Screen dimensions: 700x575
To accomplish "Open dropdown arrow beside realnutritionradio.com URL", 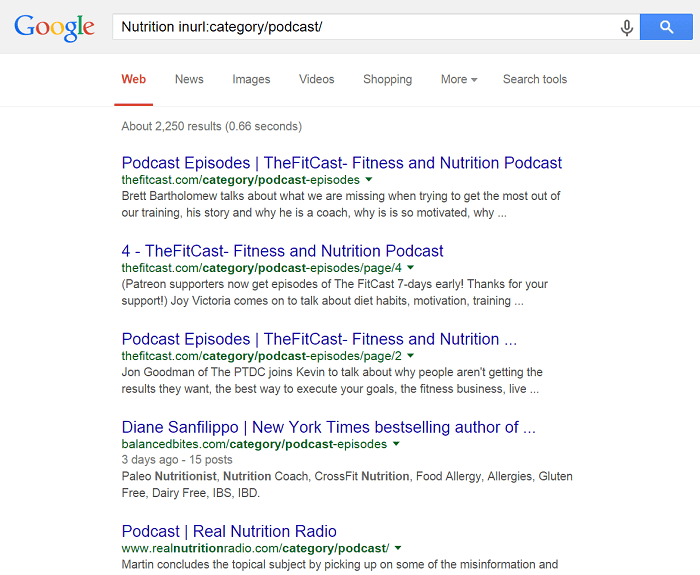I will 398,548.
